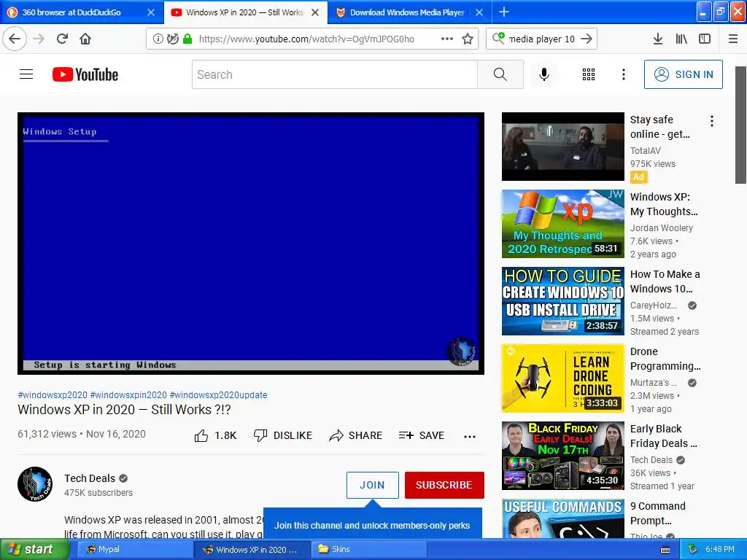
Task: Play Windows XP My Thoughts video thumbnail
Action: click(562, 224)
